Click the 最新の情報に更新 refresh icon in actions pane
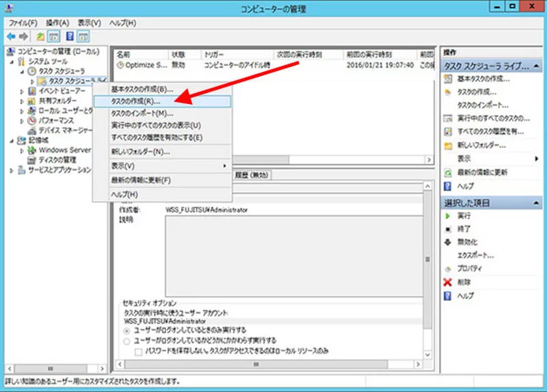547x392 pixels. (448, 172)
